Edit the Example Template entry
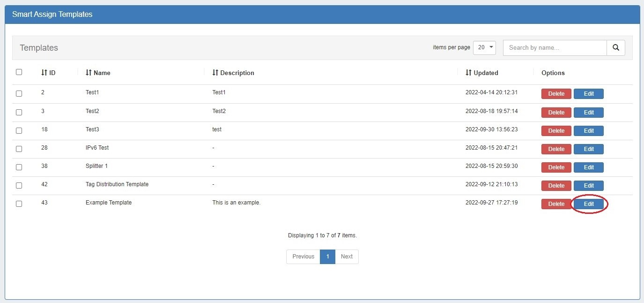The image size is (644, 303). coord(588,204)
